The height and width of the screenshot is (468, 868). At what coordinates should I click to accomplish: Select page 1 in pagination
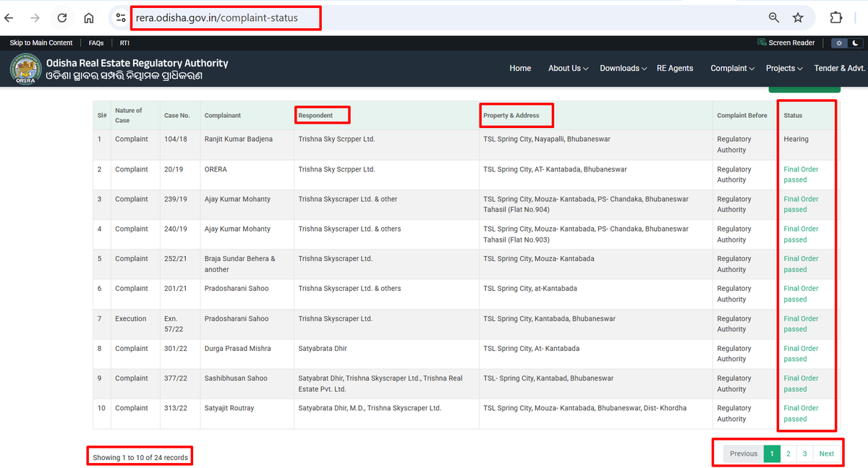point(772,454)
